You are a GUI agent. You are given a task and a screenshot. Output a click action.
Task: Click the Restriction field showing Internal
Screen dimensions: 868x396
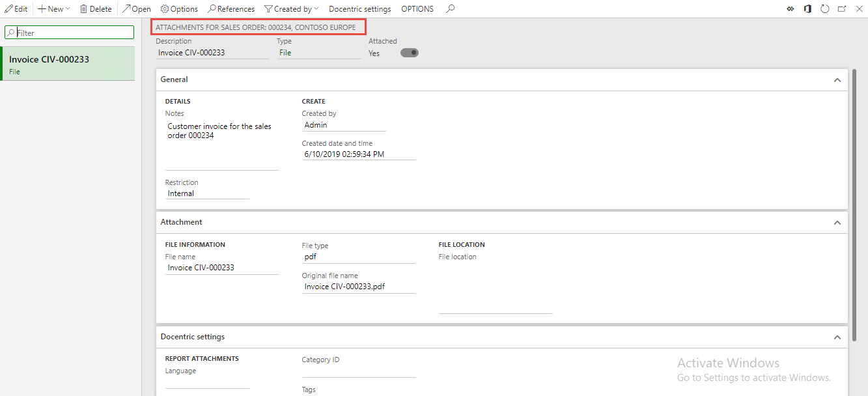click(x=207, y=193)
